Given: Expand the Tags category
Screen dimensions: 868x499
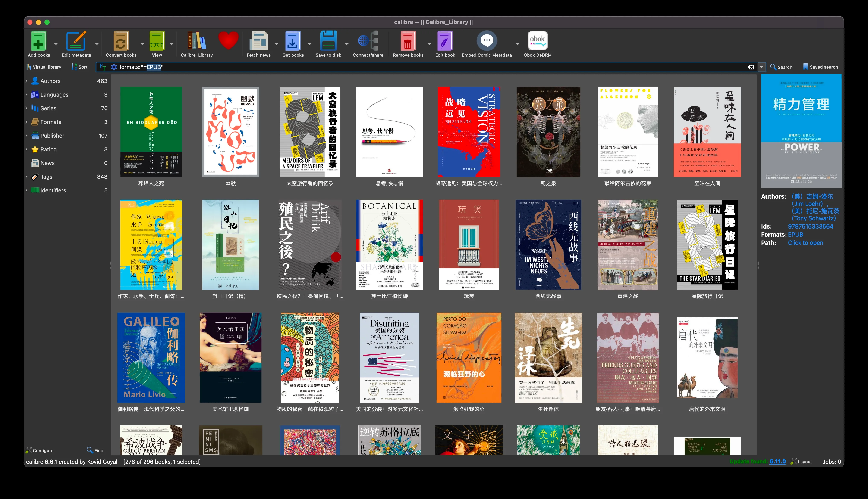Looking at the screenshot, I should point(26,177).
